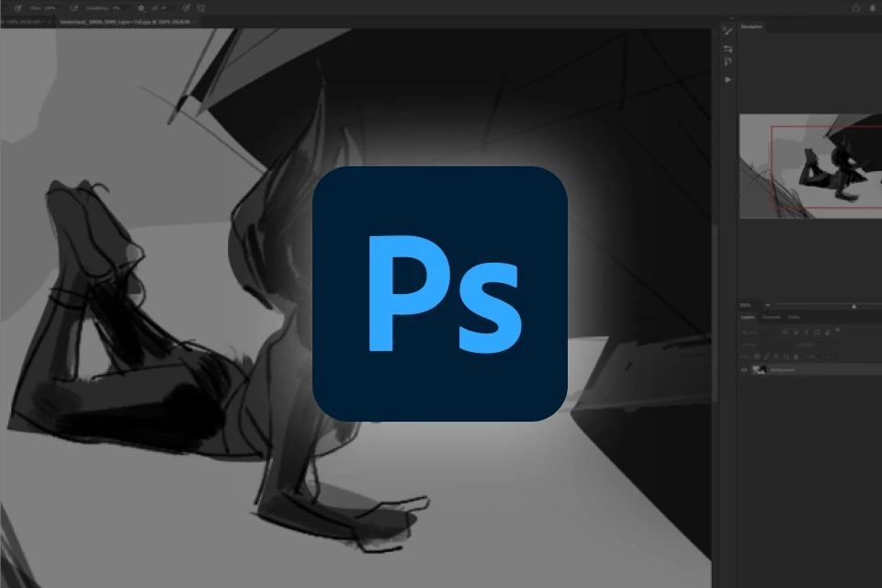This screenshot has width=882, height=588.
Task: Open the Normal blend mode dropdown
Action: (x=768, y=345)
